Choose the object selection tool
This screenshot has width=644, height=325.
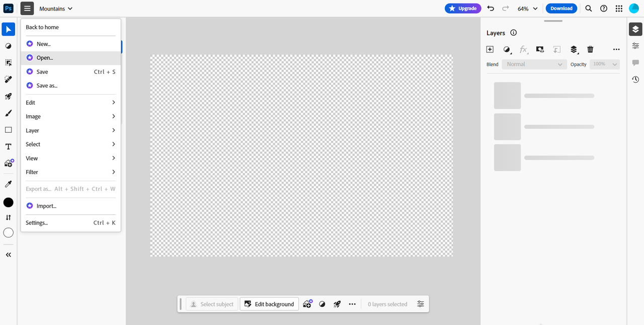tap(8, 63)
